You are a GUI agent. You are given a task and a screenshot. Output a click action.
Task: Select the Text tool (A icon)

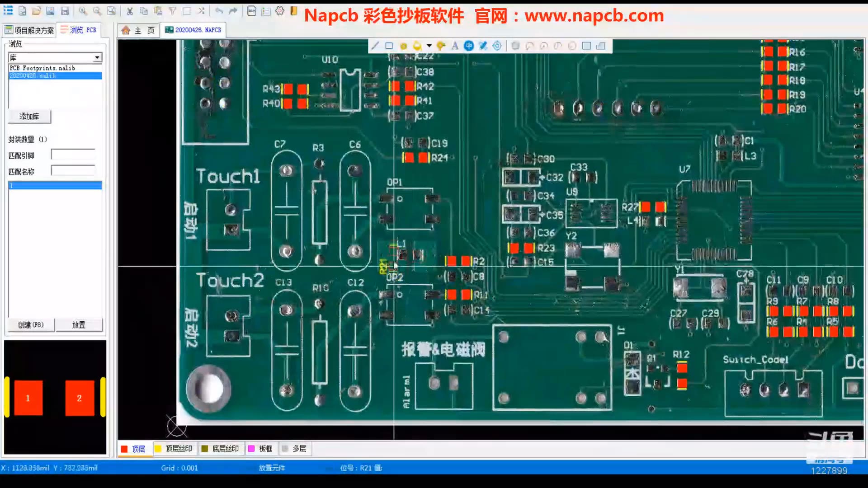(x=455, y=46)
